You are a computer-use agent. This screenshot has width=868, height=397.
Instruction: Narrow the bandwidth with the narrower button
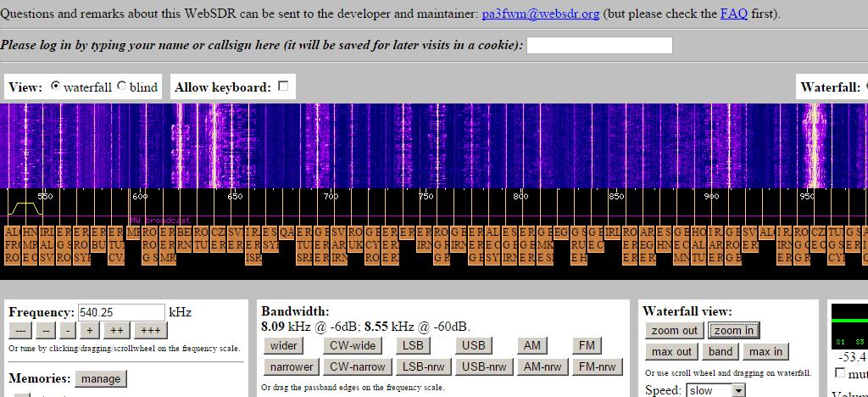coord(292,366)
